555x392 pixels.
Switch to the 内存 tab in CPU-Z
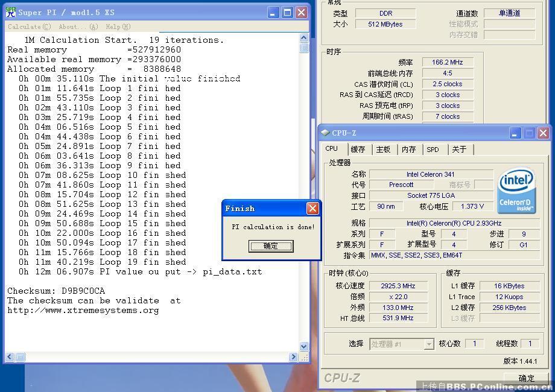pyautogui.click(x=409, y=150)
